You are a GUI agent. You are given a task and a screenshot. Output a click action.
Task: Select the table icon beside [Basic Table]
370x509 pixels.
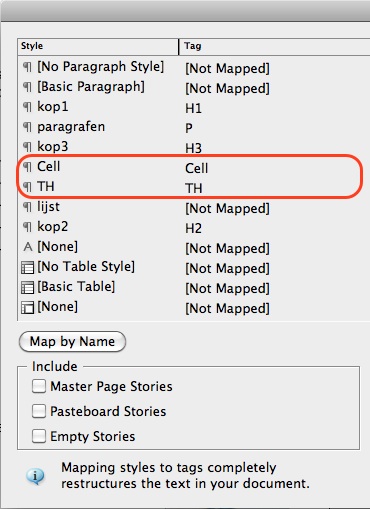27,287
